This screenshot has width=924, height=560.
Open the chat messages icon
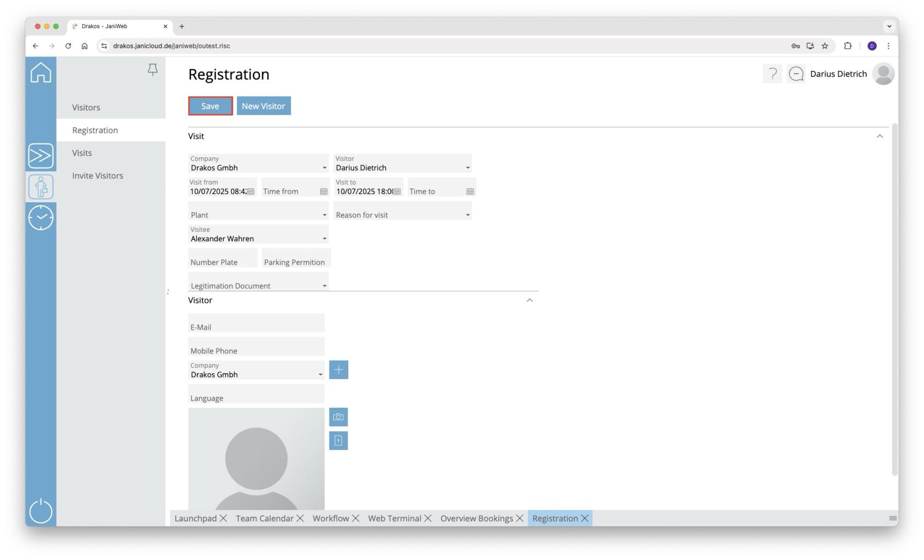(x=796, y=74)
